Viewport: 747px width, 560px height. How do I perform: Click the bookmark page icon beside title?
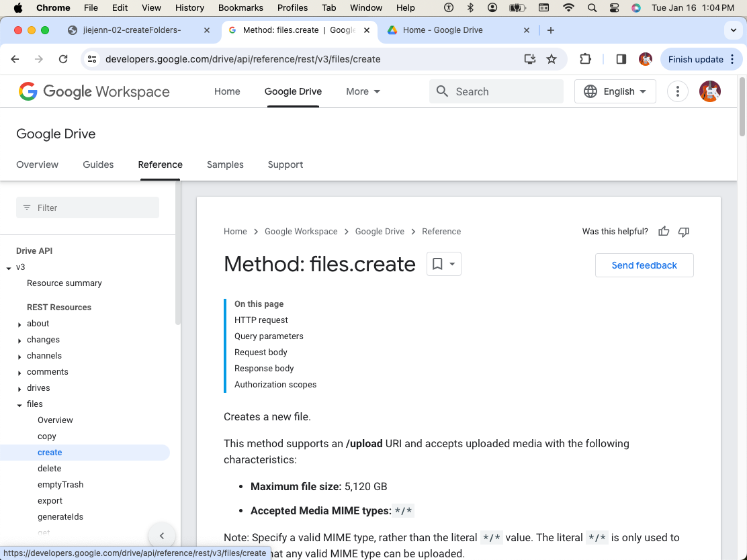[x=443, y=264]
